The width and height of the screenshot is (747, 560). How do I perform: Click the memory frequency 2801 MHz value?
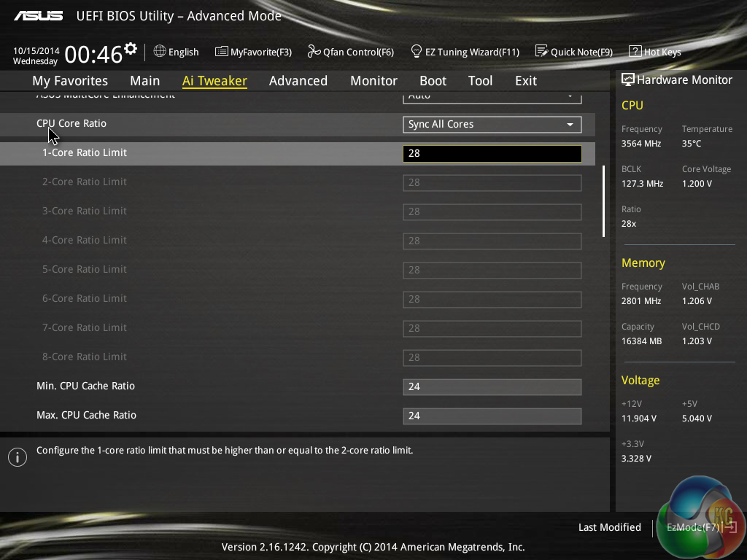tap(640, 301)
